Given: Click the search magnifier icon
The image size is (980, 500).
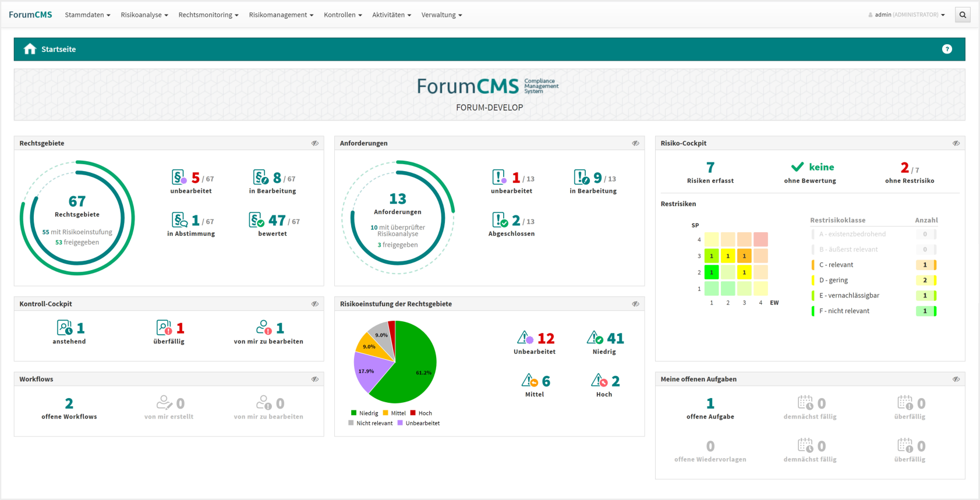Looking at the screenshot, I should [963, 15].
